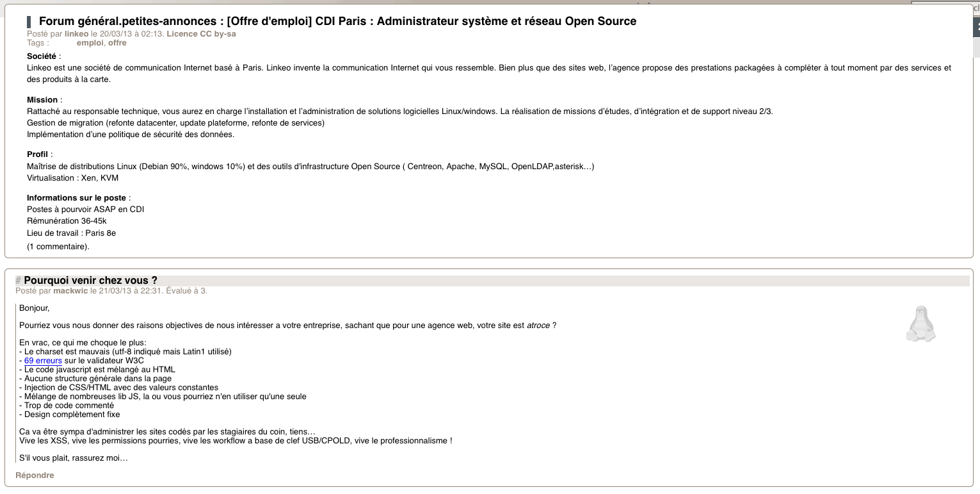Click 'Le code javascript est mélangé au HTML' line
The width and height of the screenshot is (980, 494).
[x=97, y=370]
